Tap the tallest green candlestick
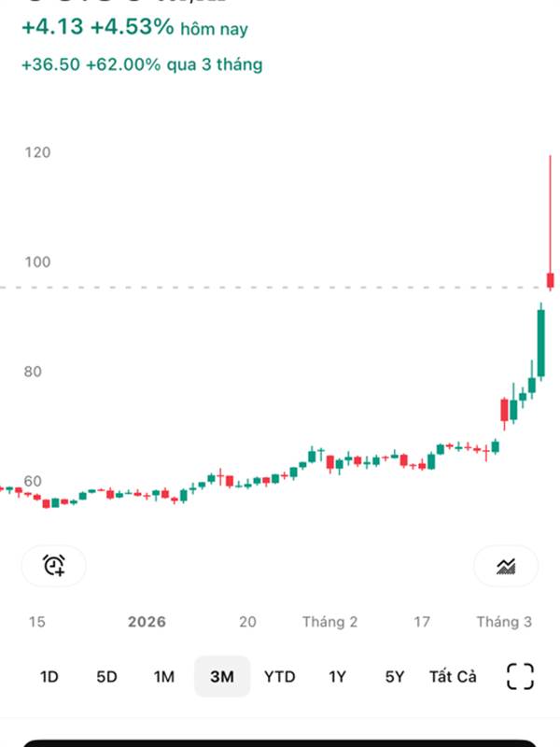The height and width of the screenshot is (747, 560). tap(540, 343)
